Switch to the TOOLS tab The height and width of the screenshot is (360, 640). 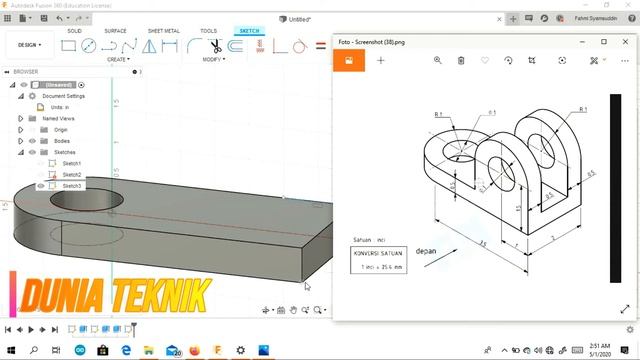209,31
